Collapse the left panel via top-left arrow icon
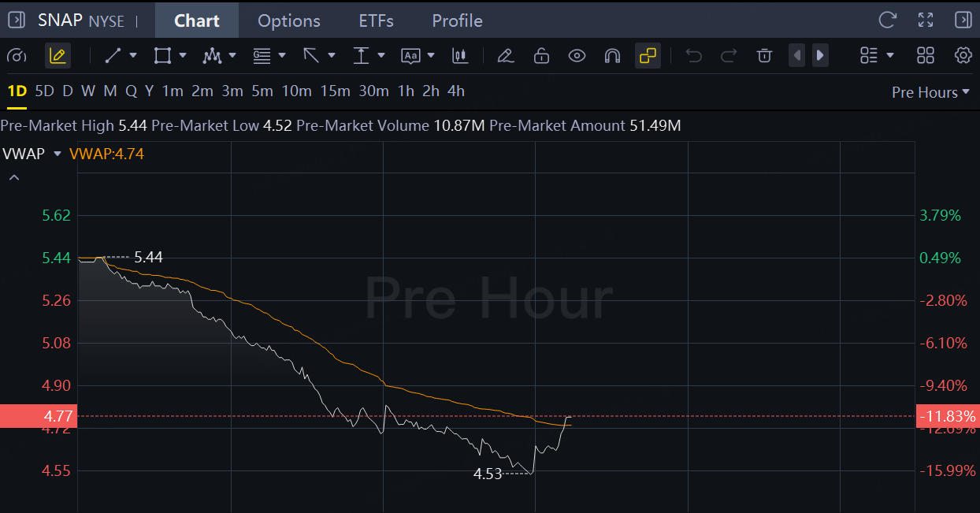Image resolution: width=980 pixels, height=513 pixels. pos(17,20)
